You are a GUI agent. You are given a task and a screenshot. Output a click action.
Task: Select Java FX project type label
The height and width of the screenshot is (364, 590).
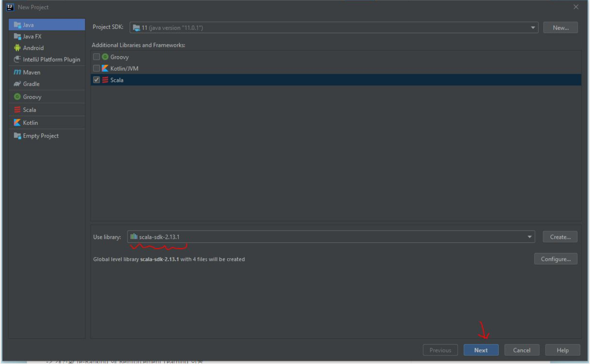coord(32,36)
